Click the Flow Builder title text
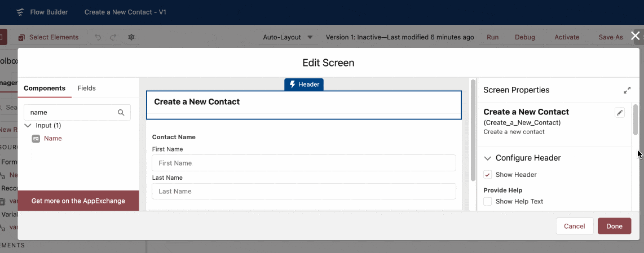 pos(49,12)
